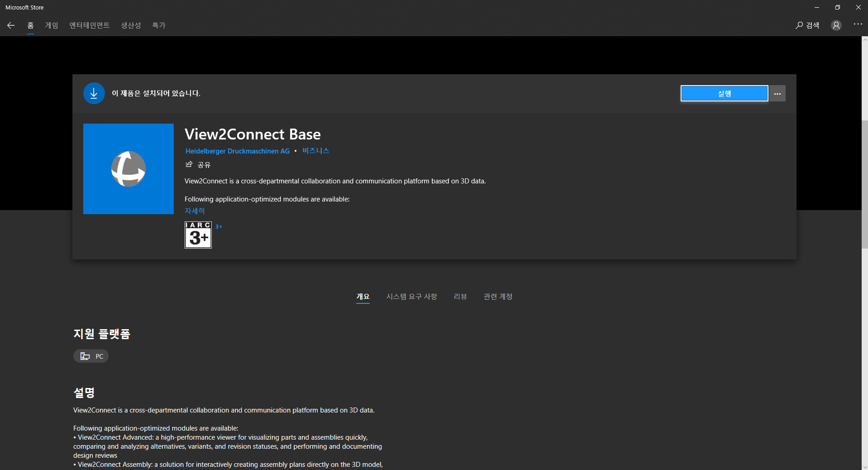
Task: Click the 설명 heading
Action: click(84, 393)
